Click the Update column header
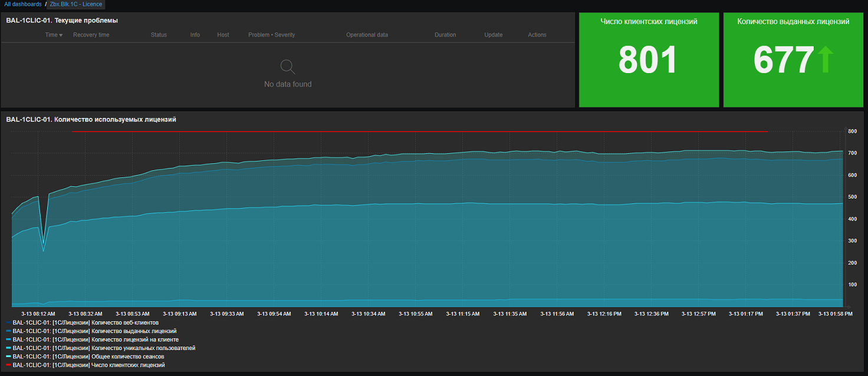 (x=494, y=35)
